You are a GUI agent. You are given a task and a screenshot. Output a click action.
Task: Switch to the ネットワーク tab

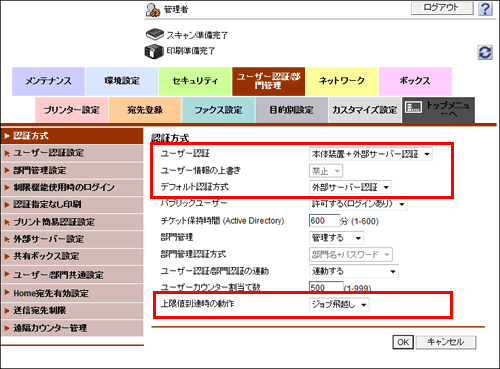pos(342,81)
